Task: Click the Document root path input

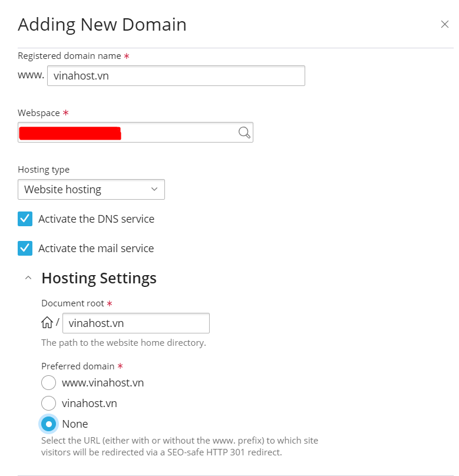Action: click(x=136, y=323)
